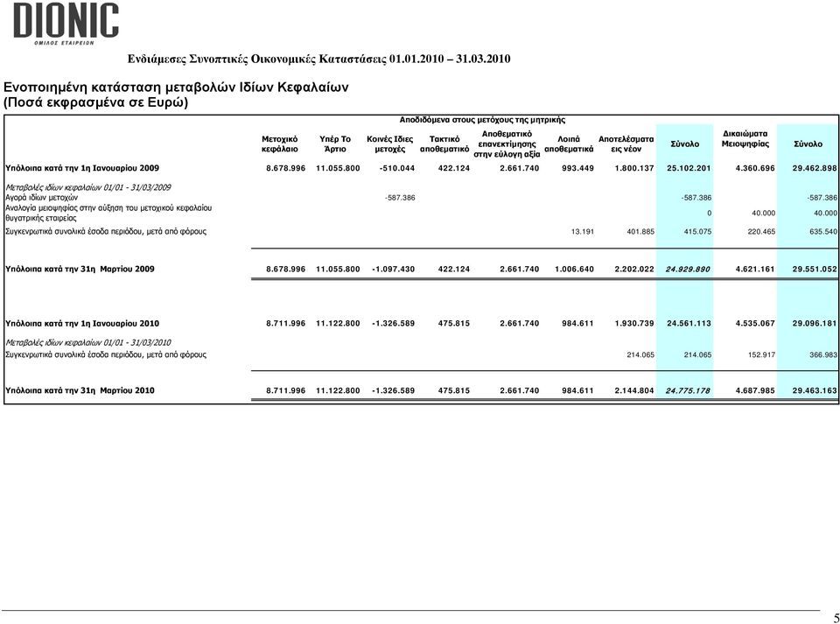
Task: Select 'Αποθεματικό επανεκτίμησης στην εύλογη αξία' header
Action: click(x=507, y=144)
